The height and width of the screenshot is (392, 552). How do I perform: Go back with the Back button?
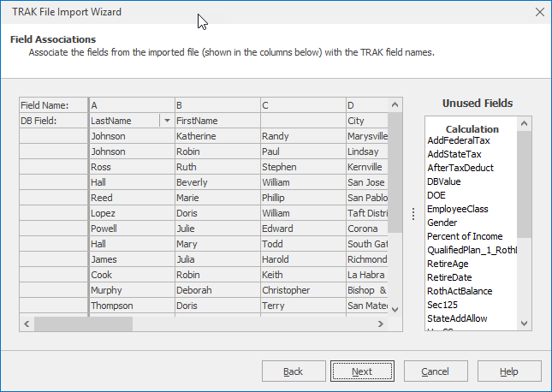[294, 371]
